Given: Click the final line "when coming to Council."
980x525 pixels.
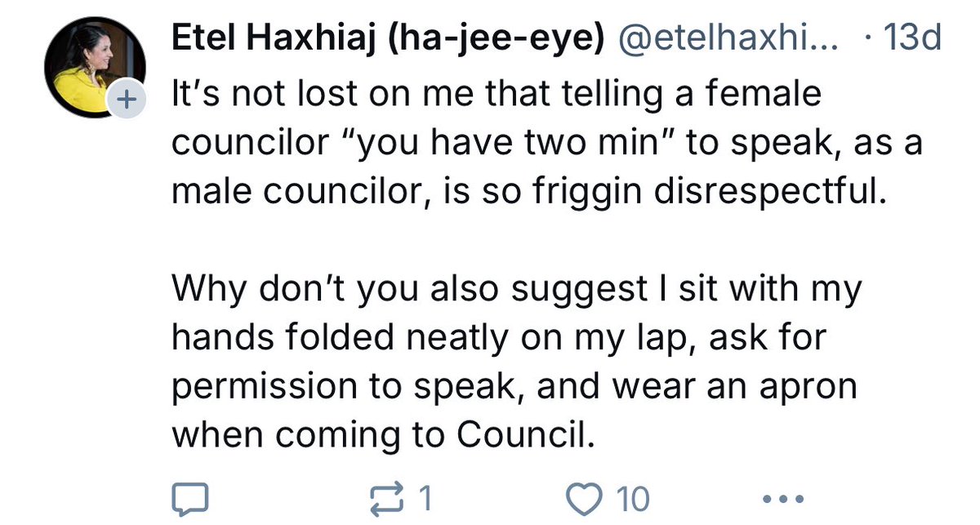Looking at the screenshot, I should 380,434.
